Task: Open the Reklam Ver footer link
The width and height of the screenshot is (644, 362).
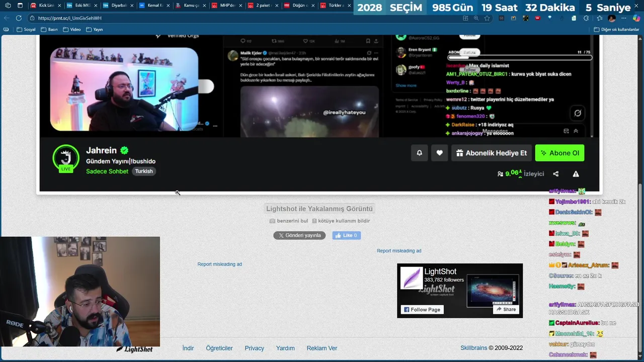Action: tap(322, 348)
